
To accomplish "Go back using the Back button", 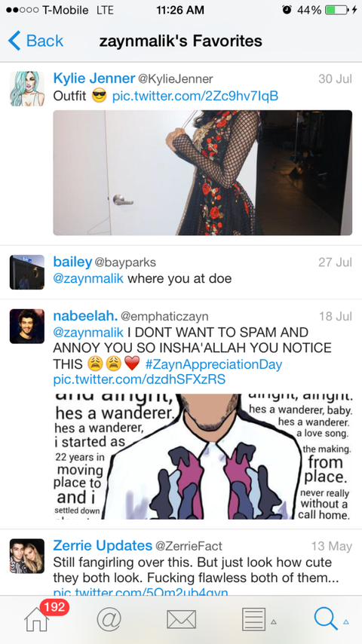I will click(35, 41).
